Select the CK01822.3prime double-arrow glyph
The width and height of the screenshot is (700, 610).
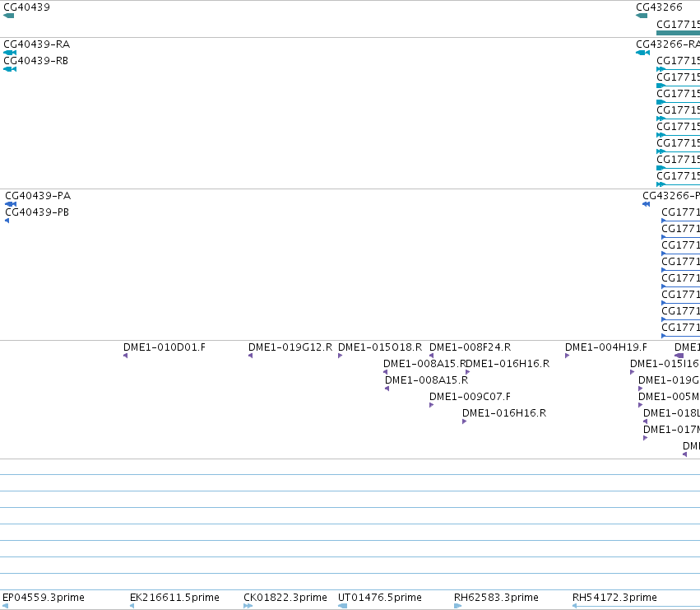click(x=248, y=607)
